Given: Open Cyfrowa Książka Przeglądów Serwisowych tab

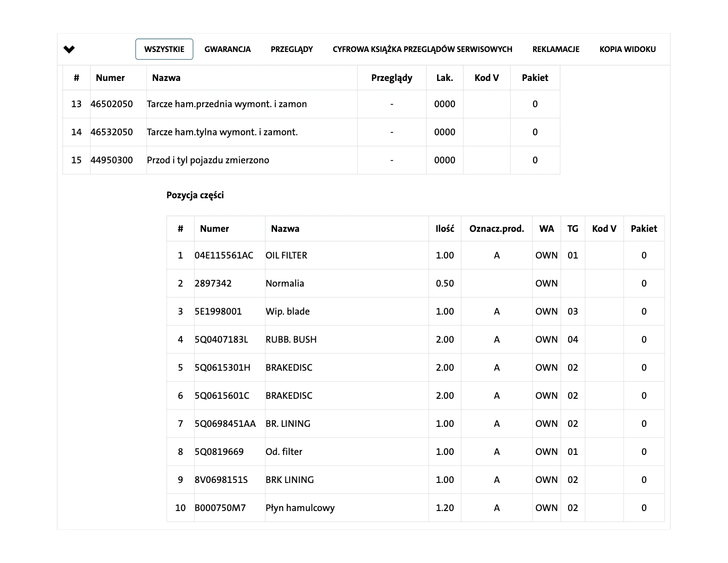Looking at the screenshot, I should 422,49.
